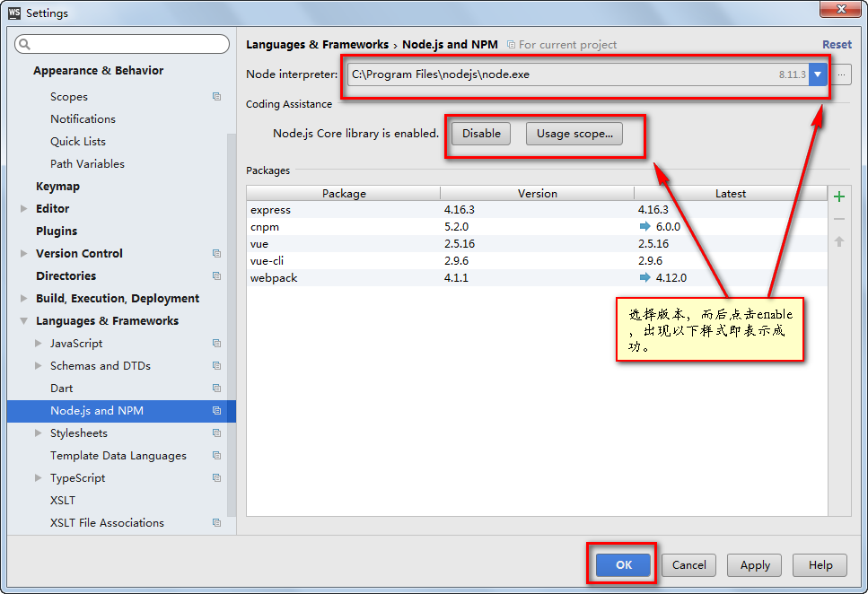This screenshot has width=868, height=594.
Task: Click the project-level icon next to Node.js and NPM
Action: [216, 411]
